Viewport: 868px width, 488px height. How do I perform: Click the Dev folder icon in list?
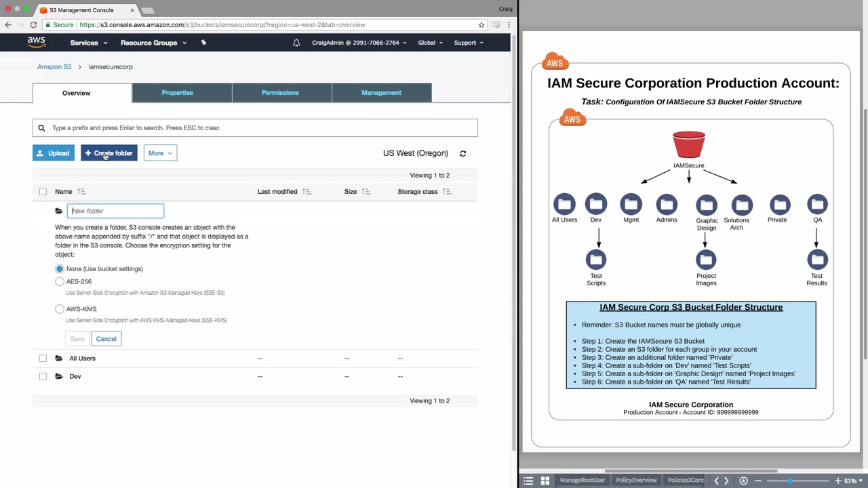pyautogui.click(x=59, y=376)
